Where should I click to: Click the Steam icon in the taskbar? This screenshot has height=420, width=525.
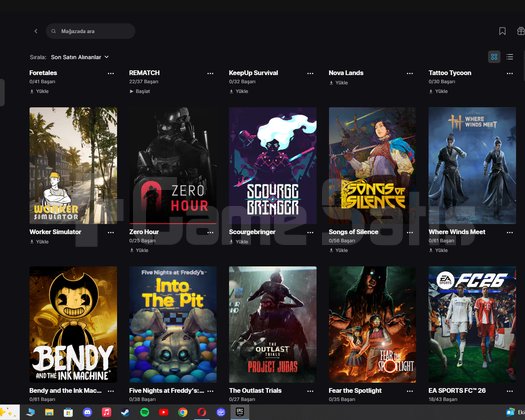pyautogui.click(x=125, y=412)
